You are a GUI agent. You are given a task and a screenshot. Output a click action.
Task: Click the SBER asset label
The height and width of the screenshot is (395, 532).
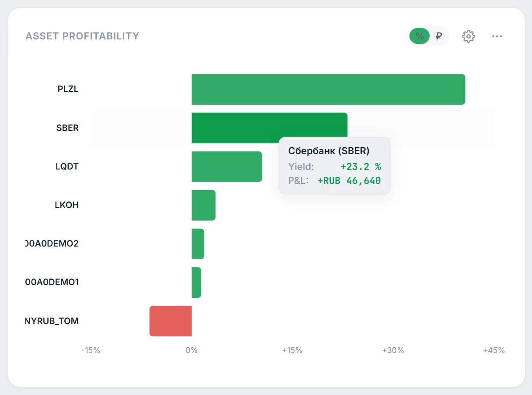(67, 128)
